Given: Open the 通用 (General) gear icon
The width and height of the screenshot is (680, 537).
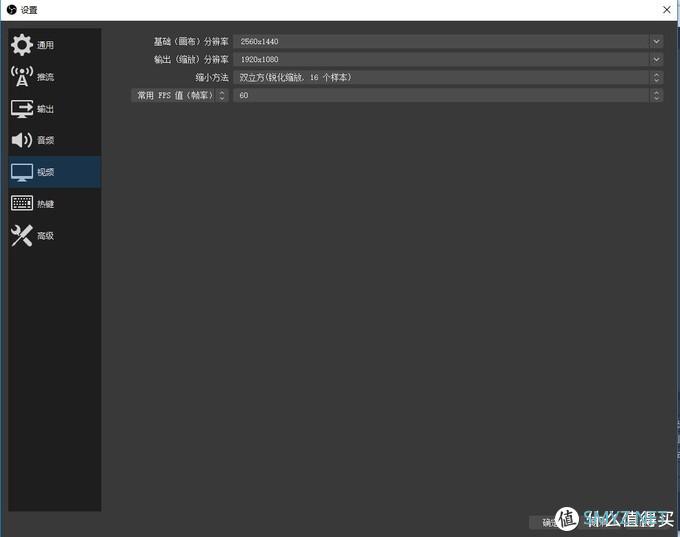Looking at the screenshot, I should coord(22,45).
